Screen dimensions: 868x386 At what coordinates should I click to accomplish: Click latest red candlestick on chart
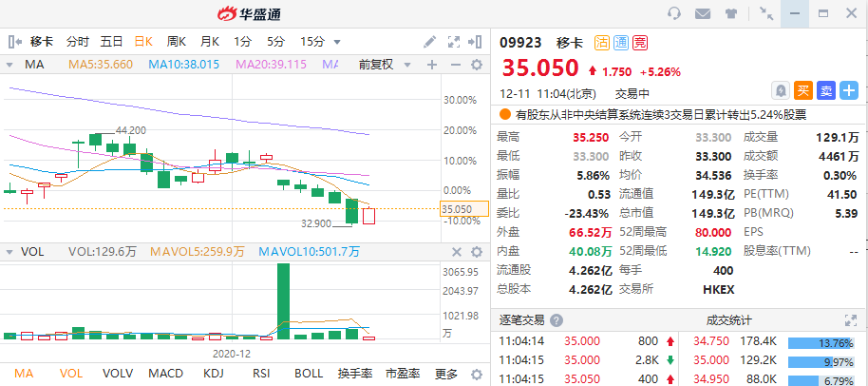point(368,217)
